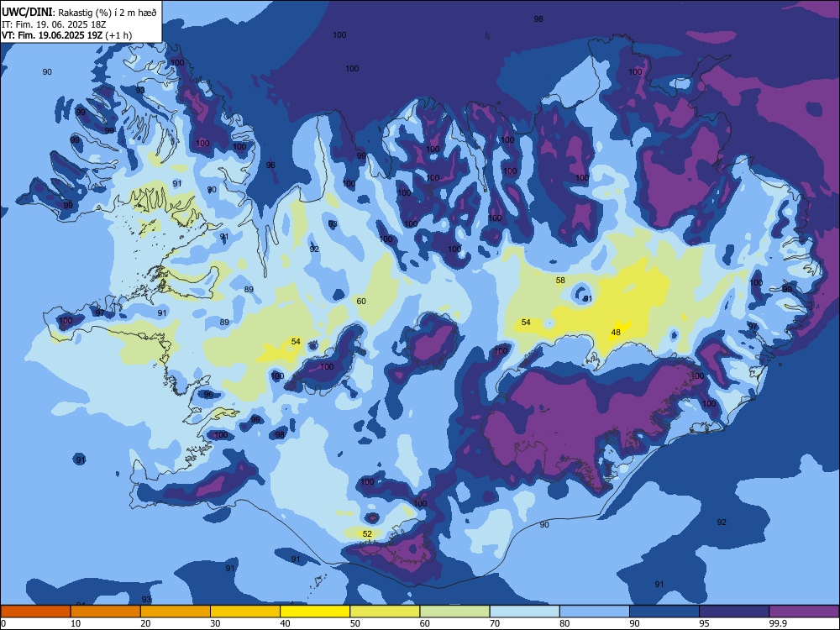This screenshot has width=840, height=630.
Task: Click the 'VT: Fim. 19.06.2025 19Z (+1 h)' line
Action: (66, 35)
